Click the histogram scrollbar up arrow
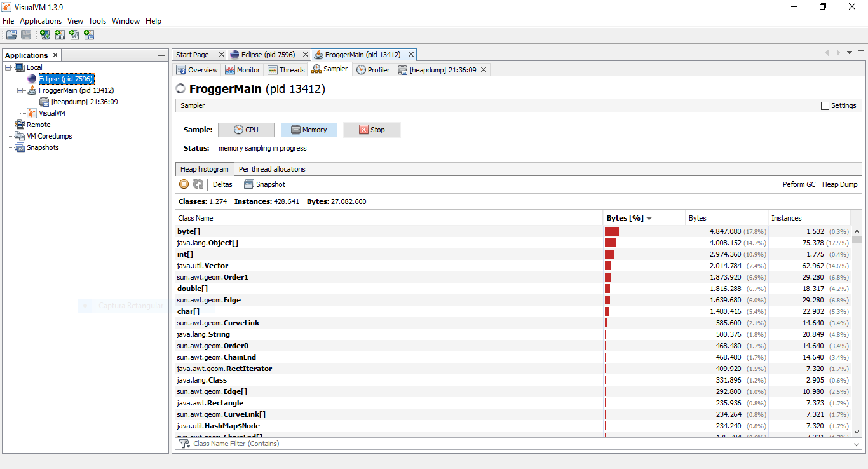Screen dimensions: 868x469 (857, 231)
